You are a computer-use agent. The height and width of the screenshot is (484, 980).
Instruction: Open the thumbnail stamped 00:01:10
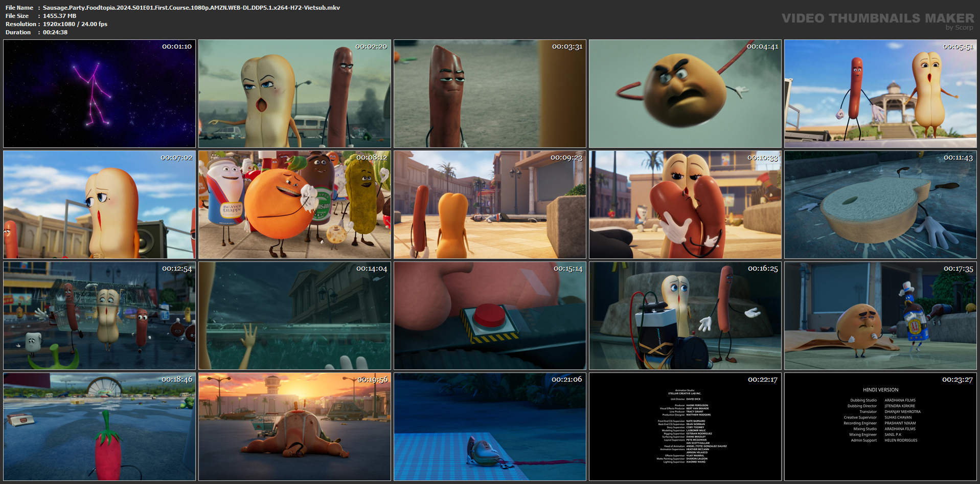pos(99,94)
